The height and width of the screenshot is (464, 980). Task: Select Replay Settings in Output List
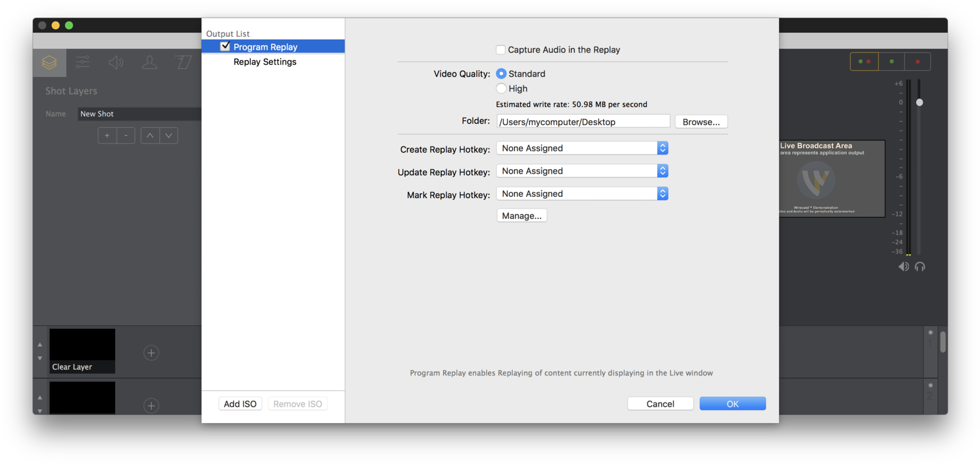[265, 62]
